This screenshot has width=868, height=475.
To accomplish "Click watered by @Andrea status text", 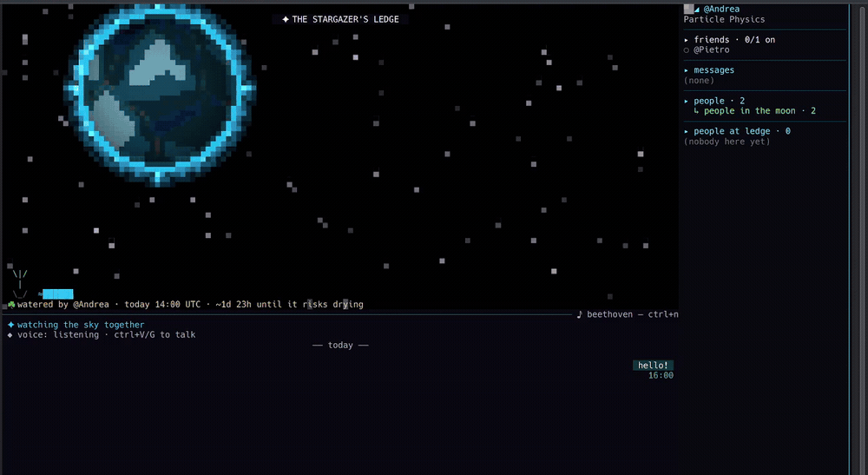I will click(63, 305).
